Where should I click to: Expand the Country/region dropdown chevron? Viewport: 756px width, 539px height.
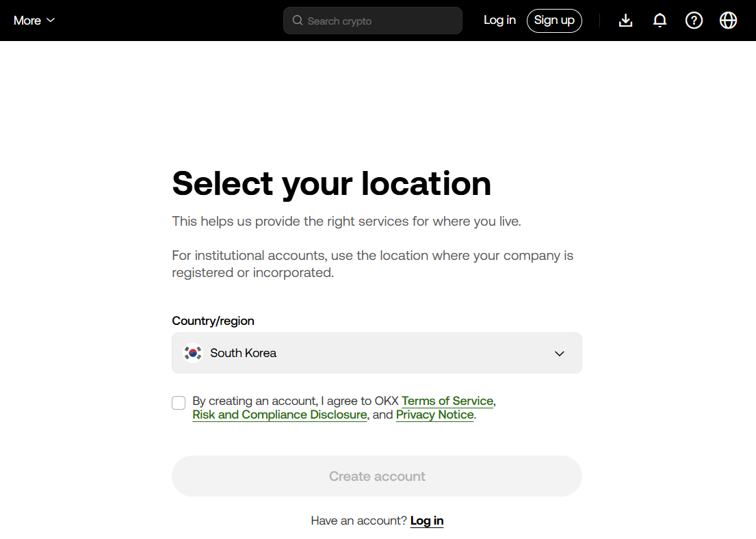(x=559, y=354)
